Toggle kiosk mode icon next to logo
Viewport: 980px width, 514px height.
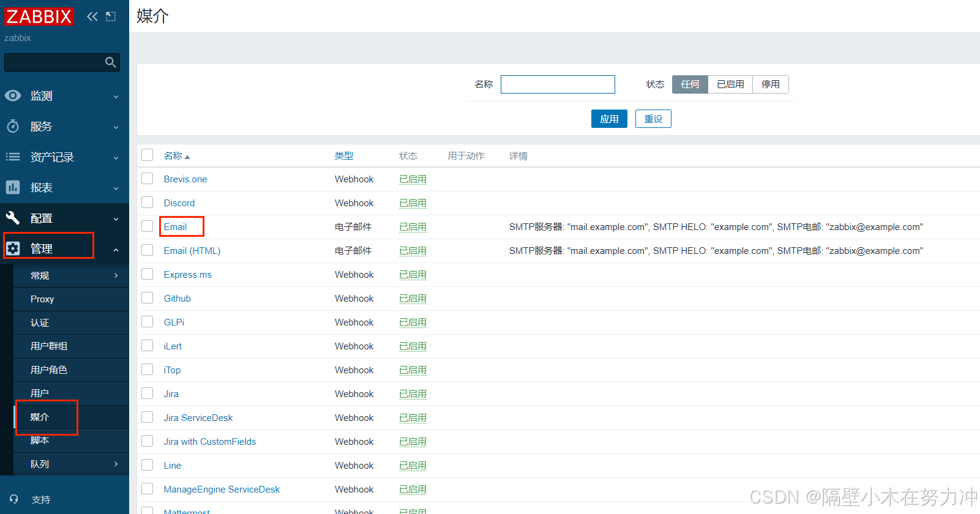[x=111, y=17]
